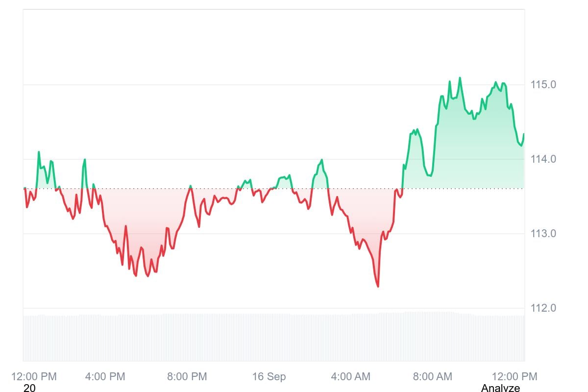
Task: Click the final endpoint of the green price line
Action: [x=523, y=134]
